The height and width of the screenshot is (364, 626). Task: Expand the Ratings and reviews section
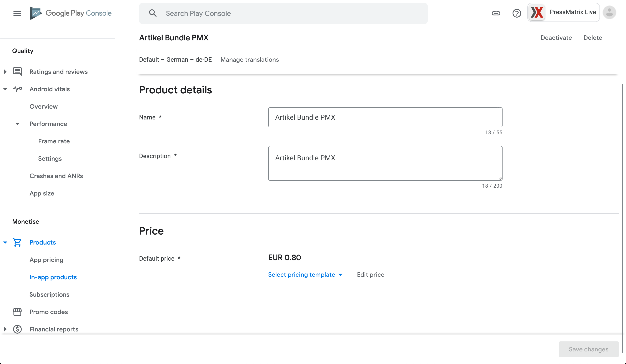[5, 71]
